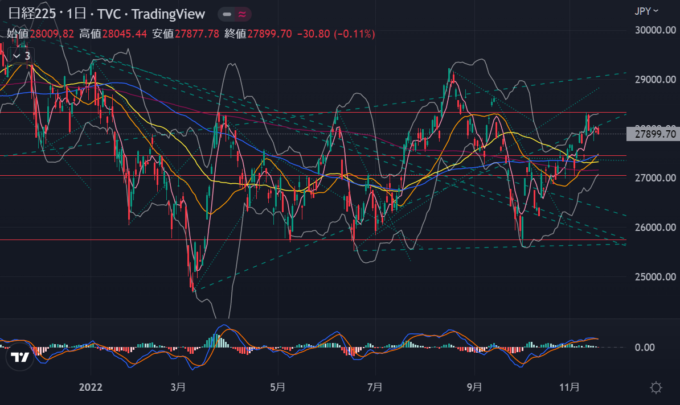Click the 30000.00 price axis label
Viewport: 680px width, 405px height.
coord(652,30)
